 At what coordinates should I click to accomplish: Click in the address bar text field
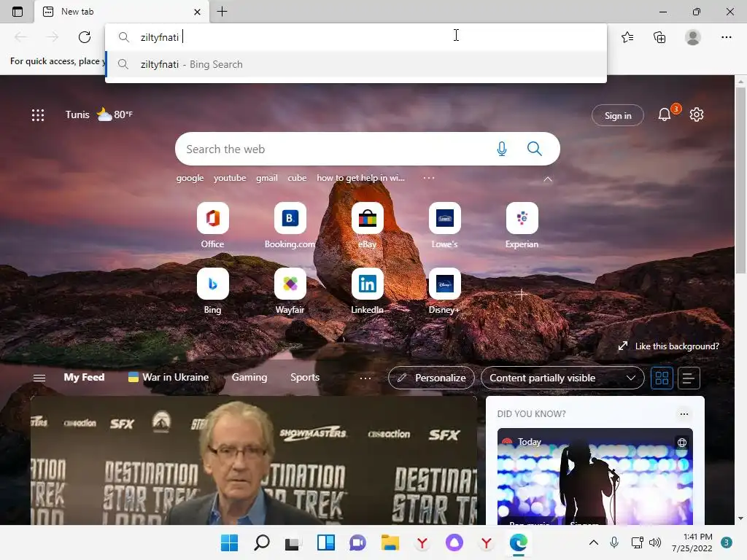356,37
